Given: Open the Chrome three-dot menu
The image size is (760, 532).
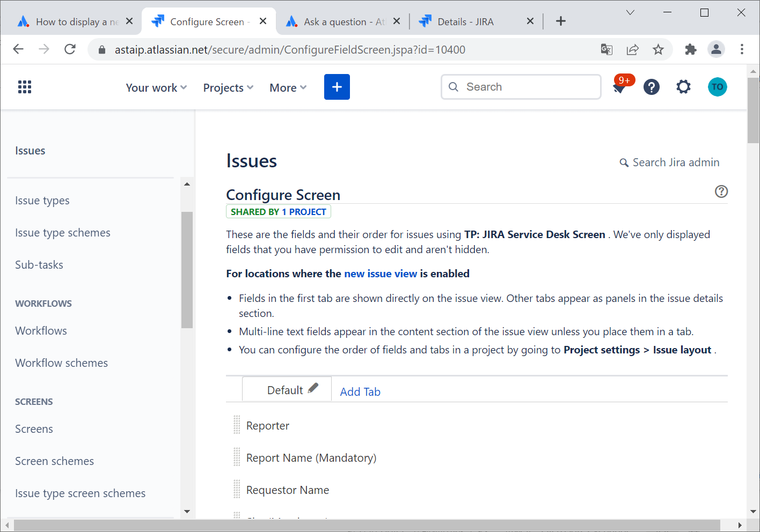Looking at the screenshot, I should [x=742, y=49].
